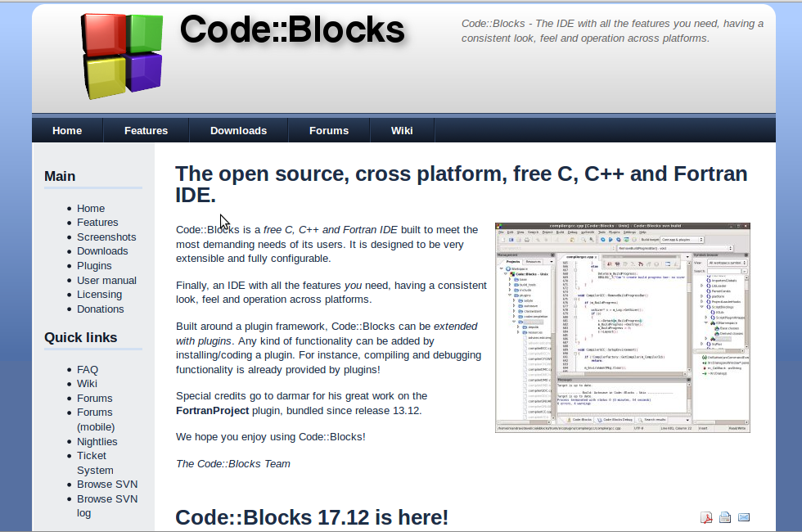Click the 'The open source, cross platform' headline
Screen dimensions: 802x532
point(462,184)
